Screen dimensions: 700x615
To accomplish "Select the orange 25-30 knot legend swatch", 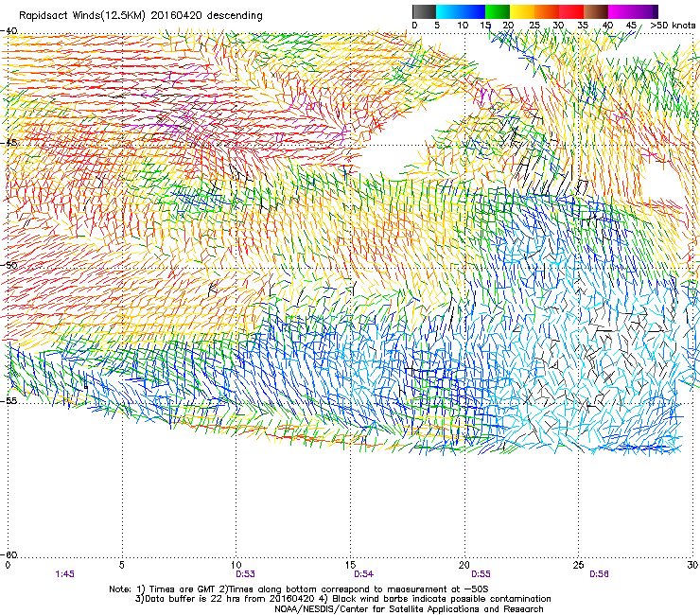I will (547, 11).
